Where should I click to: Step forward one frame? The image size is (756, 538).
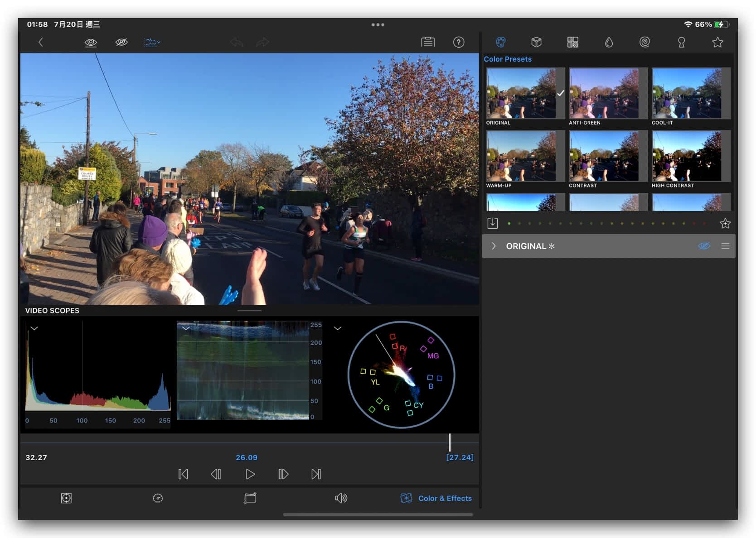click(x=283, y=474)
